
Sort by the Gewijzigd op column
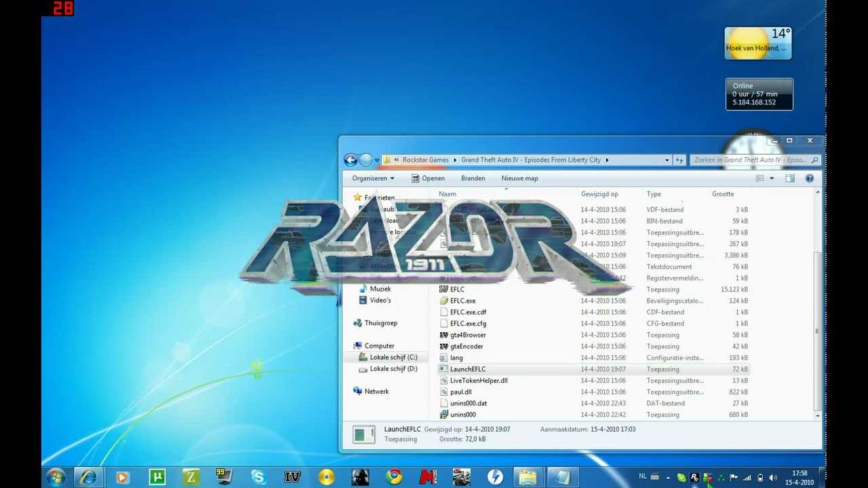coord(599,194)
